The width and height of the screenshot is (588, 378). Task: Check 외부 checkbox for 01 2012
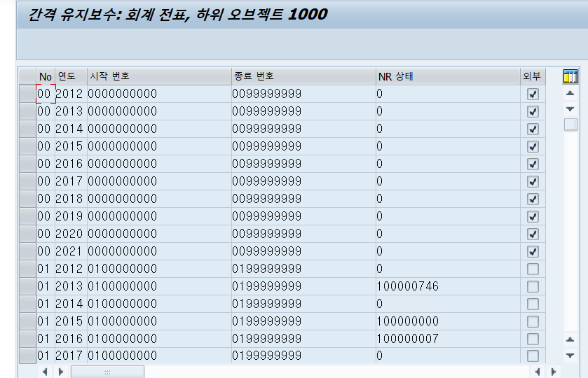(533, 269)
